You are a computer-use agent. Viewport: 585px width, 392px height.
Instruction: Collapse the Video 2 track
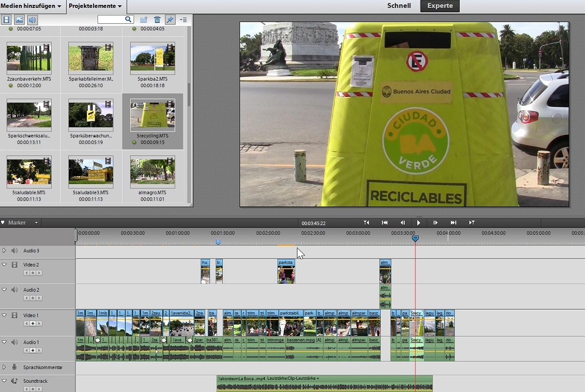click(x=4, y=264)
